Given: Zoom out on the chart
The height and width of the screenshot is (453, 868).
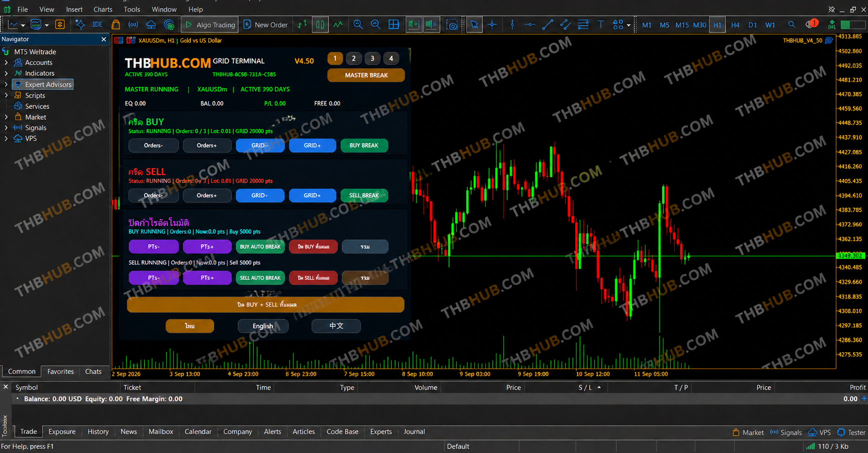Looking at the screenshot, I should coord(376,24).
